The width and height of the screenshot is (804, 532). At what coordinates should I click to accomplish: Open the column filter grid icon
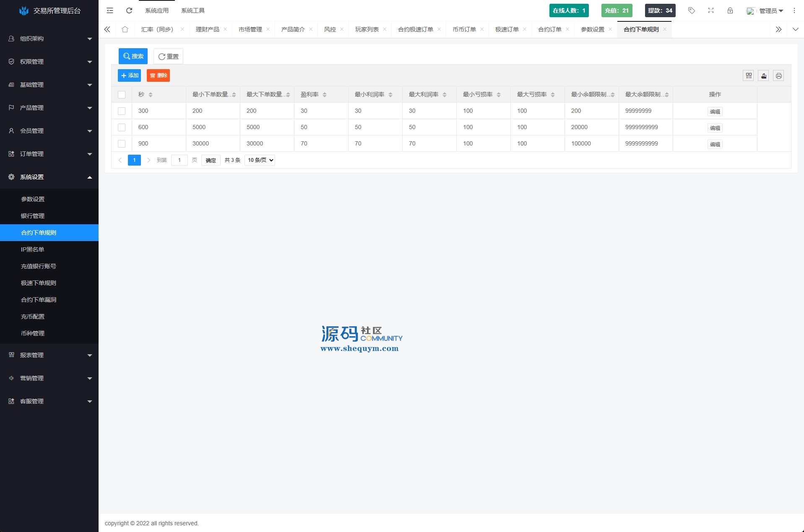[x=749, y=76]
